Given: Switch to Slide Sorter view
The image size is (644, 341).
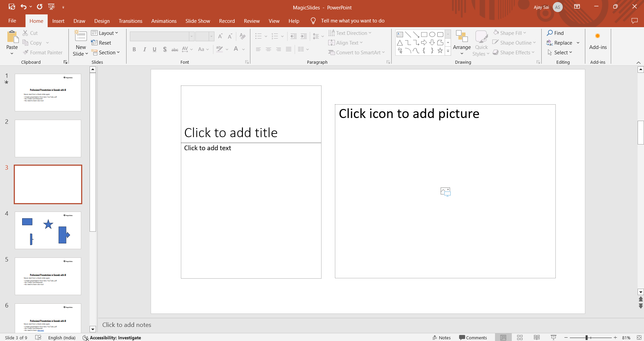Looking at the screenshot, I should (520, 337).
